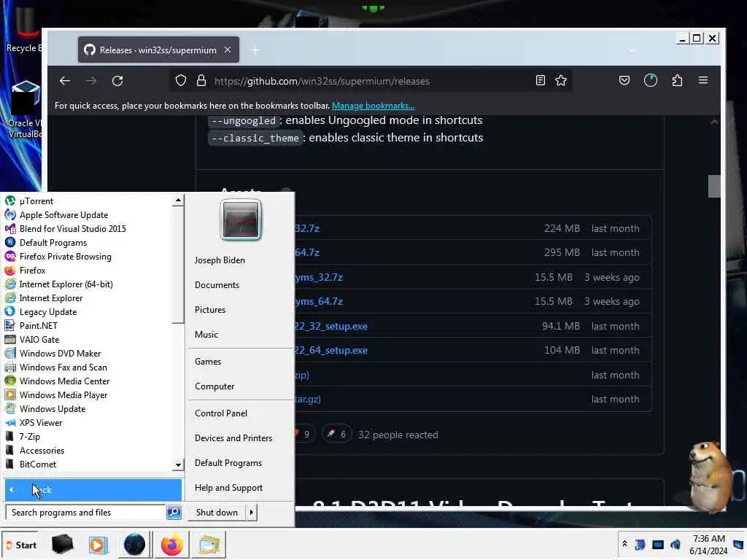
Task: Click the Search programs and files box
Action: click(x=86, y=513)
